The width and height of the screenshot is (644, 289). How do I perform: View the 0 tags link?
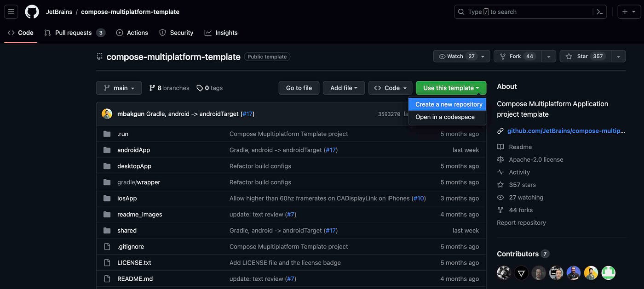point(210,88)
